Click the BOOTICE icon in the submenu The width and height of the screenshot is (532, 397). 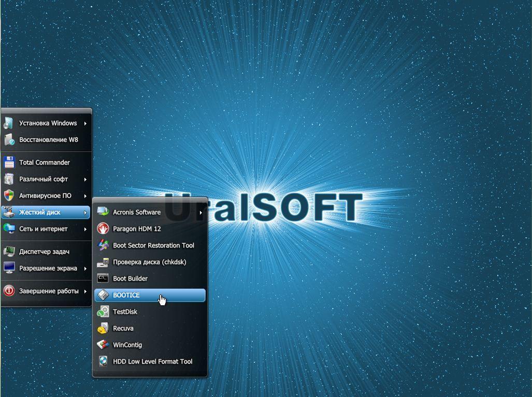tap(103, 295)
